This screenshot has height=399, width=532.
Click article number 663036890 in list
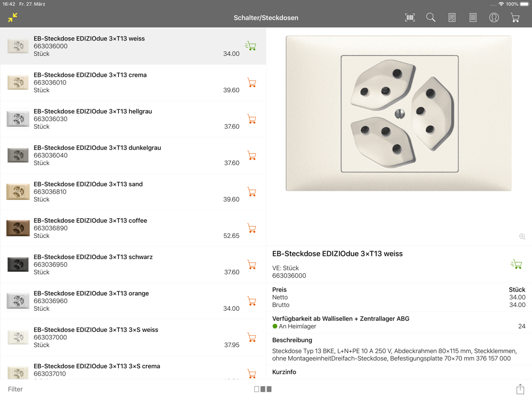(51, 228)
